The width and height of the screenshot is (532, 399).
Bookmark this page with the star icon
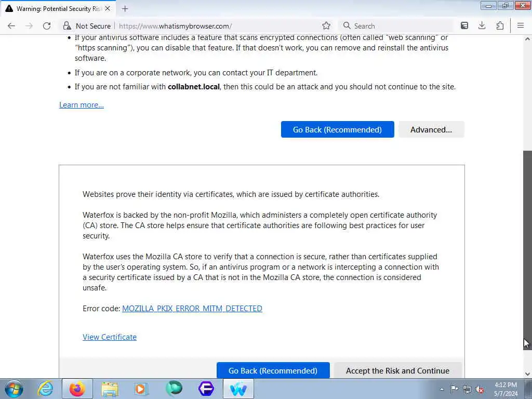(326, 26)
